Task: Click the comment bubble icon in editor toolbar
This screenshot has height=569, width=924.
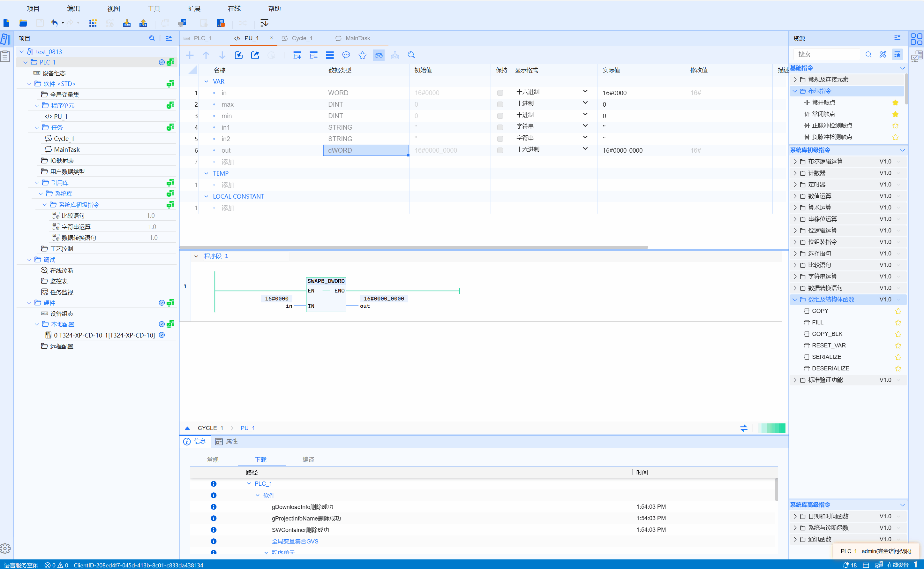Action: [x=346, y=55]
